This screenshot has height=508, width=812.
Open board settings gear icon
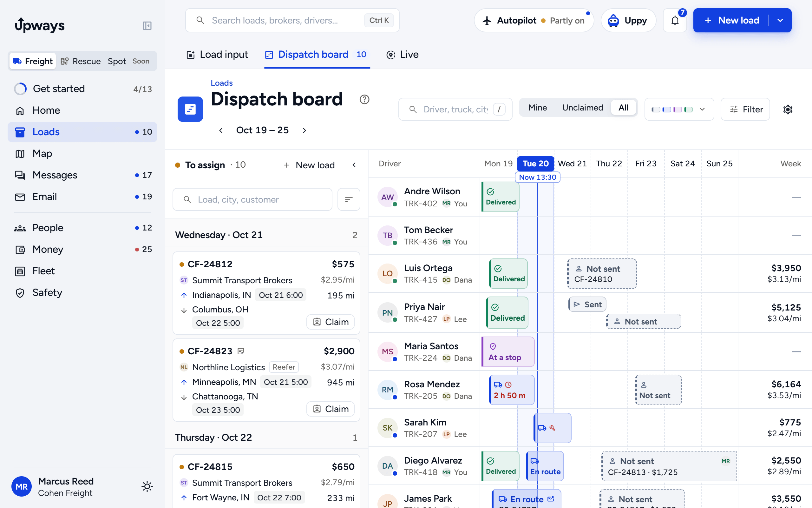click(788, 109)
